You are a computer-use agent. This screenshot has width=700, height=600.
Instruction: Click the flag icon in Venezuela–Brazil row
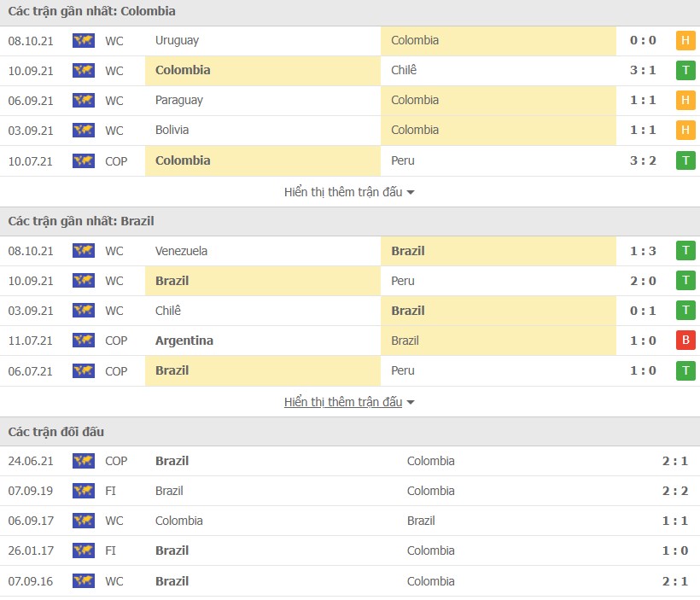(83, 251)
